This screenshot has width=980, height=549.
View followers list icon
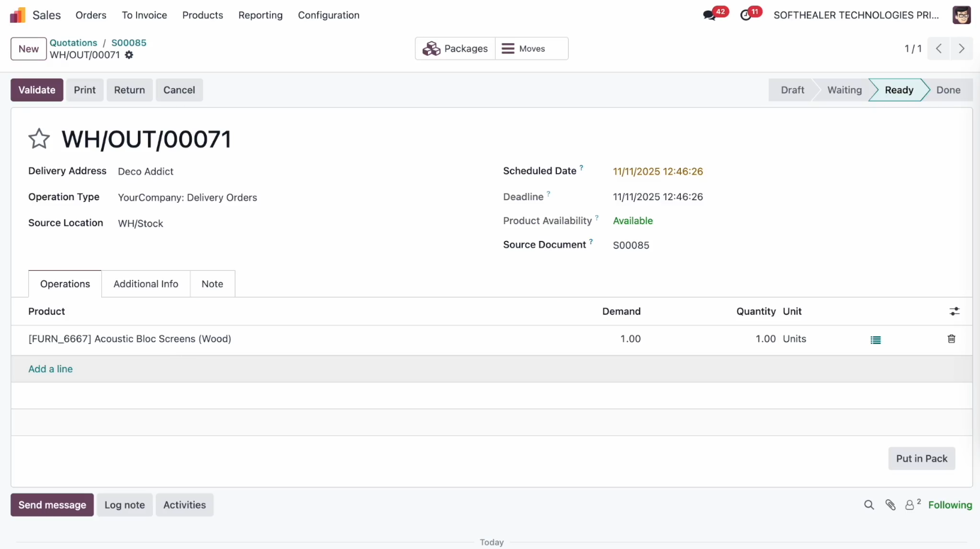click(x=910, y=505)
